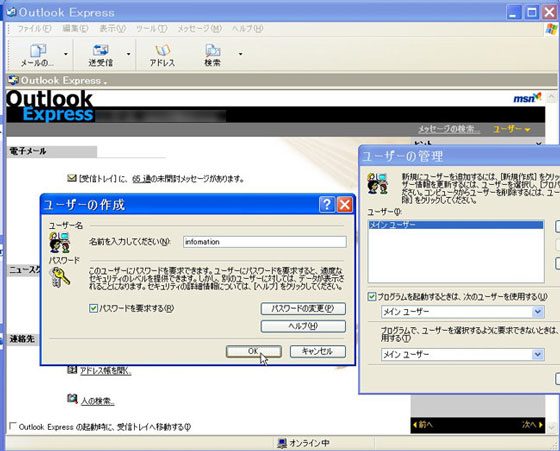Open the startup user メイン ユーザー dropdown
Viewport: 560px width, 451px height.
point(538,312)
